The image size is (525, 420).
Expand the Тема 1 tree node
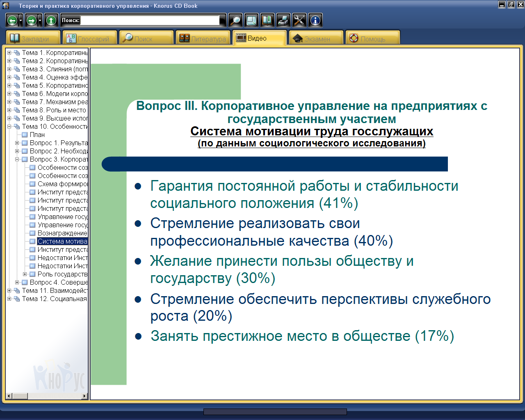(9, 52)
